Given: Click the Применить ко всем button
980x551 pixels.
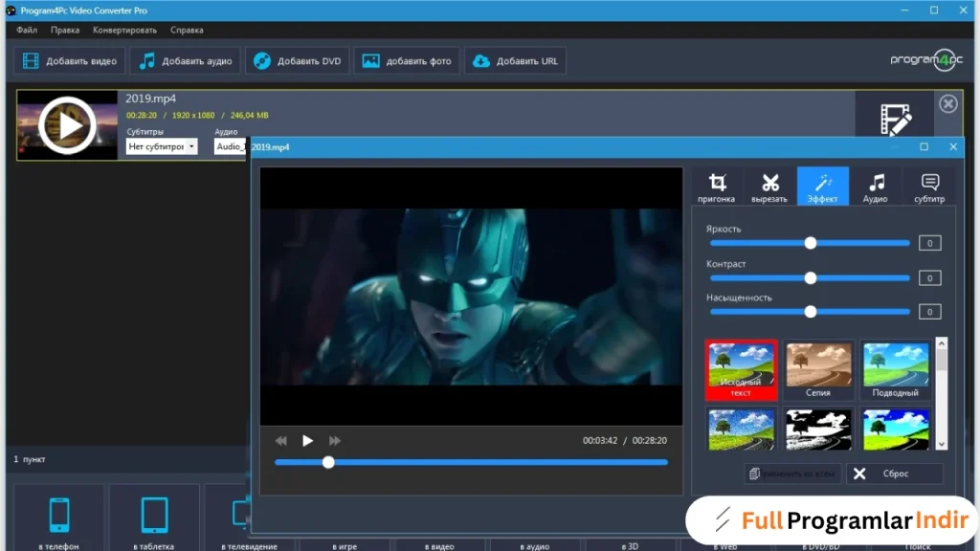Looking at the screenshot, I should [x=792, y=474].
